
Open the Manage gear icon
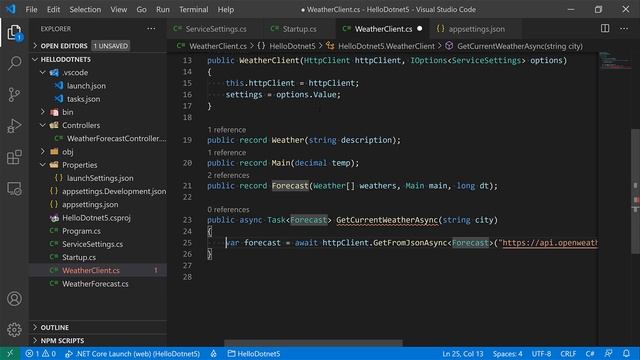coord(14,329)
